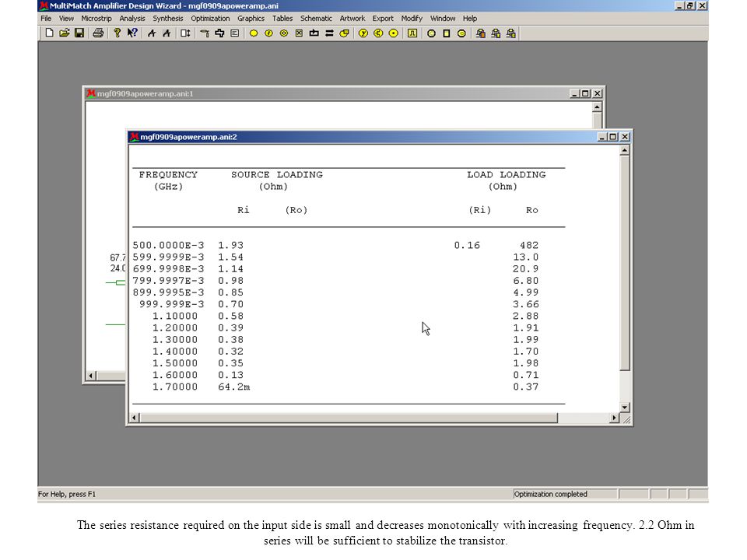
Task: Click the yellow circle Y icon
Action: point(363,33)
